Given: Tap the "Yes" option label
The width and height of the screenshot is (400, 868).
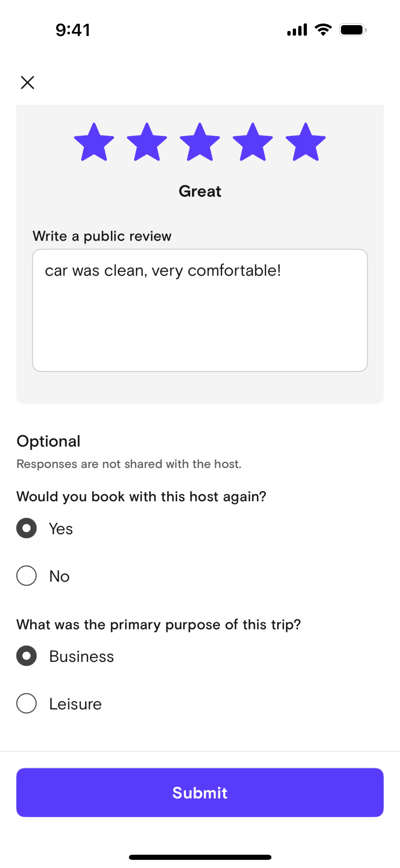Looking at the screenshot, I should pyautogui.click(x=61, y=529).
